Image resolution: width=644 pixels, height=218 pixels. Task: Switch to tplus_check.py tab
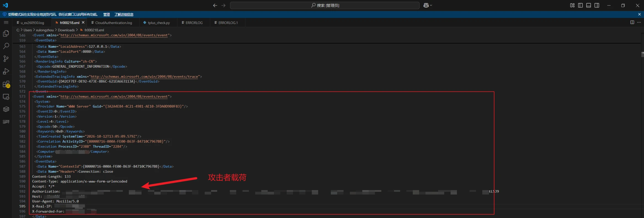(x=159, y=23)
